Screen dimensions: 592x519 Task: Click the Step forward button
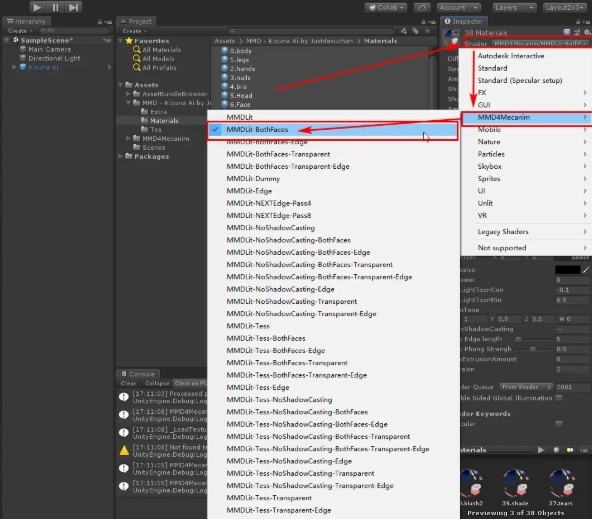pyautogui.click(x=74, y=7)
